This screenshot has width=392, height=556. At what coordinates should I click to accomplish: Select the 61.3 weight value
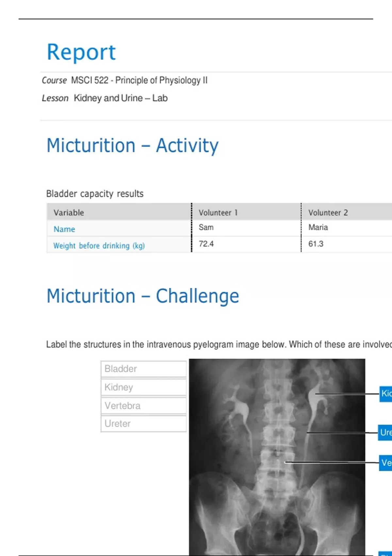pyautogui.click(x=316, y=244)
